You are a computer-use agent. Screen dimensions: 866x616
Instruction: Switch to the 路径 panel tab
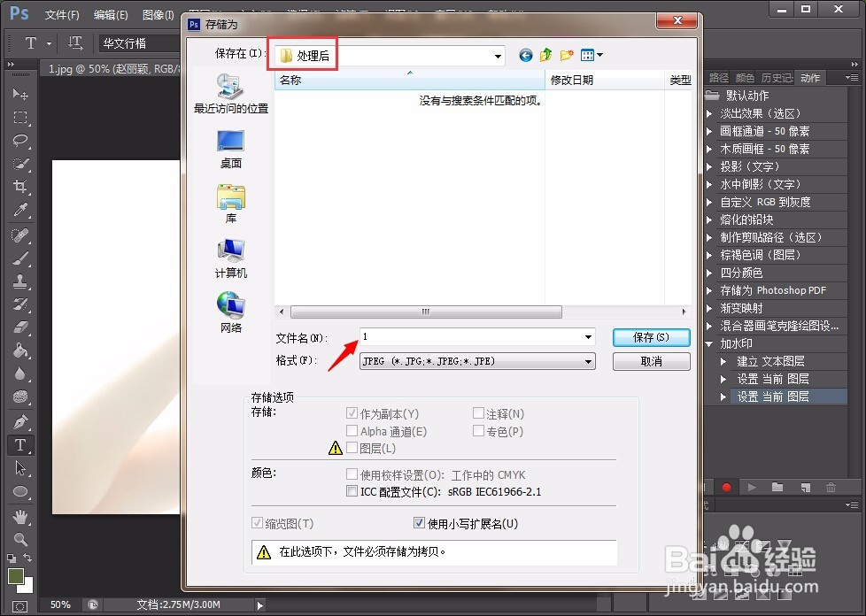[718, 78]
